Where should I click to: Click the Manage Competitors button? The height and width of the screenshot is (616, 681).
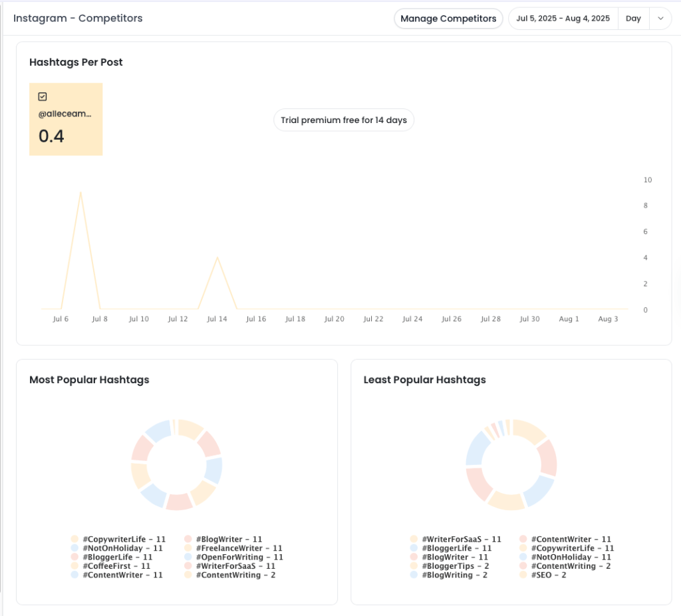click(448, 19)
